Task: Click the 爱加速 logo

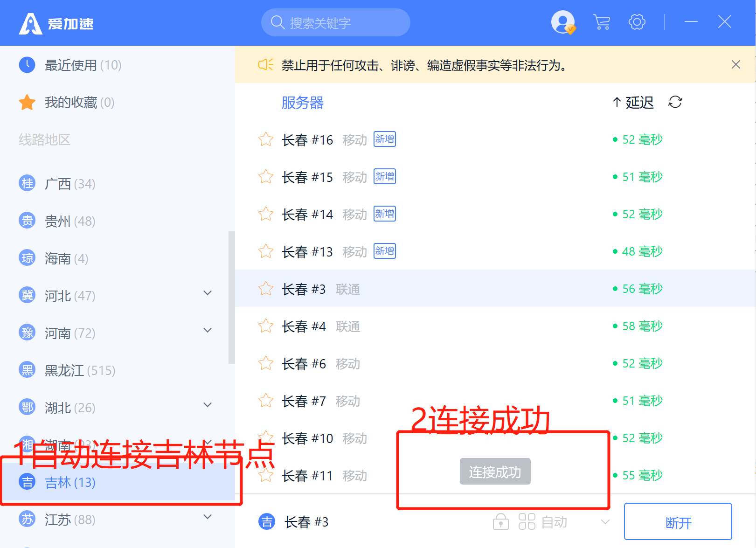Action: point(56,23)
